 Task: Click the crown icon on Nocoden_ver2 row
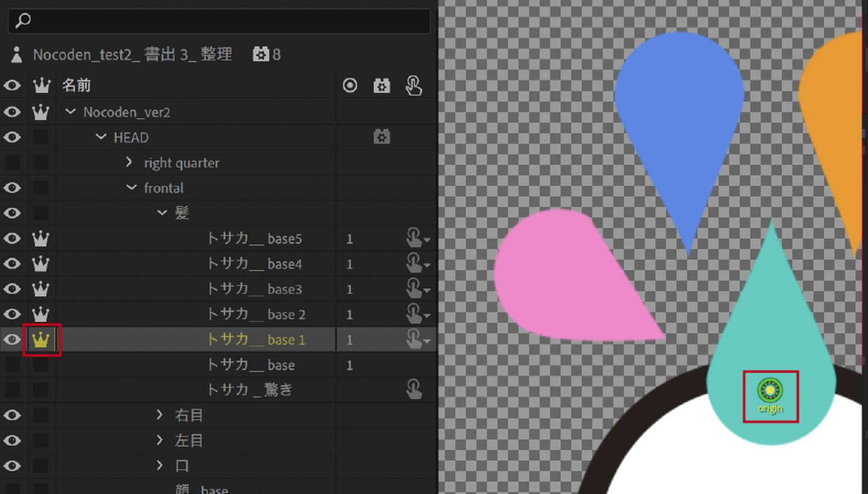40,112
